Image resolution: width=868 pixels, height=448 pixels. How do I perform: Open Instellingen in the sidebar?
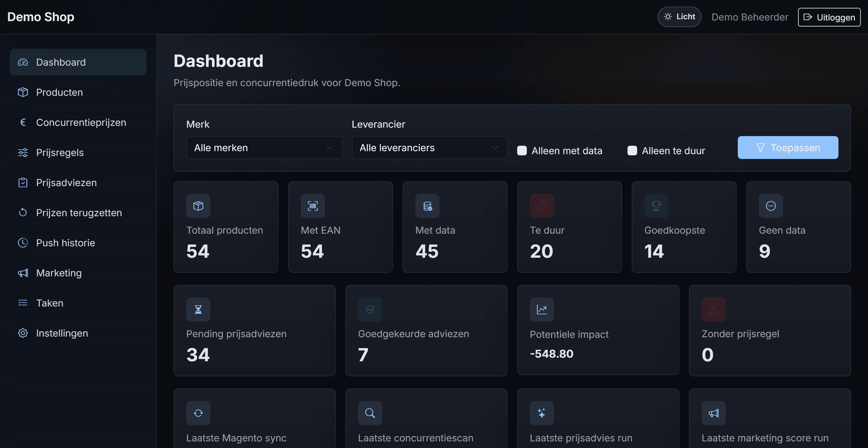pyautogui.click(x=78, y=333)
